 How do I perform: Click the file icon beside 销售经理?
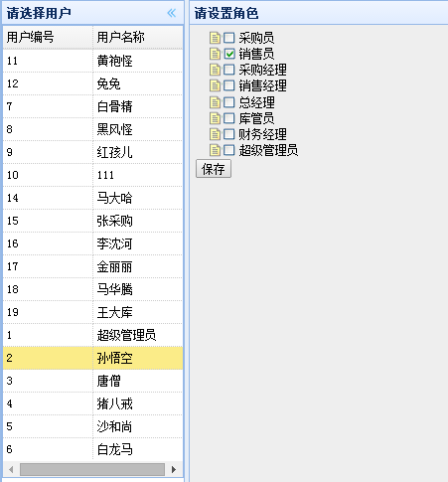point(215,85)
